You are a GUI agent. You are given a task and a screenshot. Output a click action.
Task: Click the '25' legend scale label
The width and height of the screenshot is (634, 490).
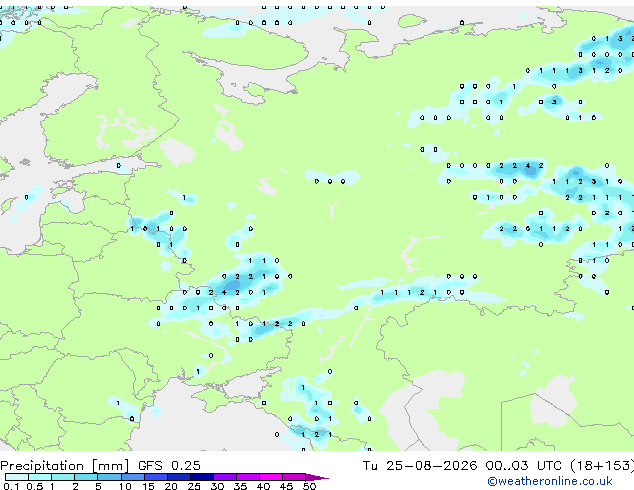(194, 486)
